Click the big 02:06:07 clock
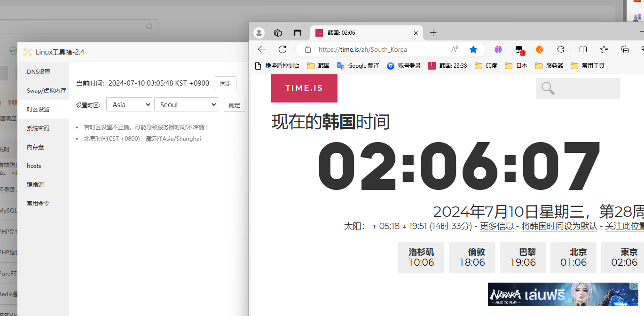The image size is (644, 316). coord(459,167)
